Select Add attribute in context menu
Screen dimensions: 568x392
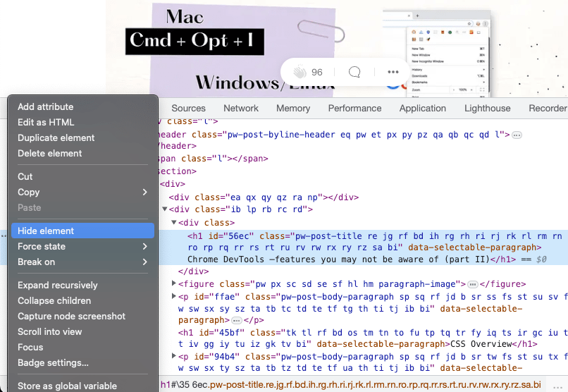tap(46, 107)
